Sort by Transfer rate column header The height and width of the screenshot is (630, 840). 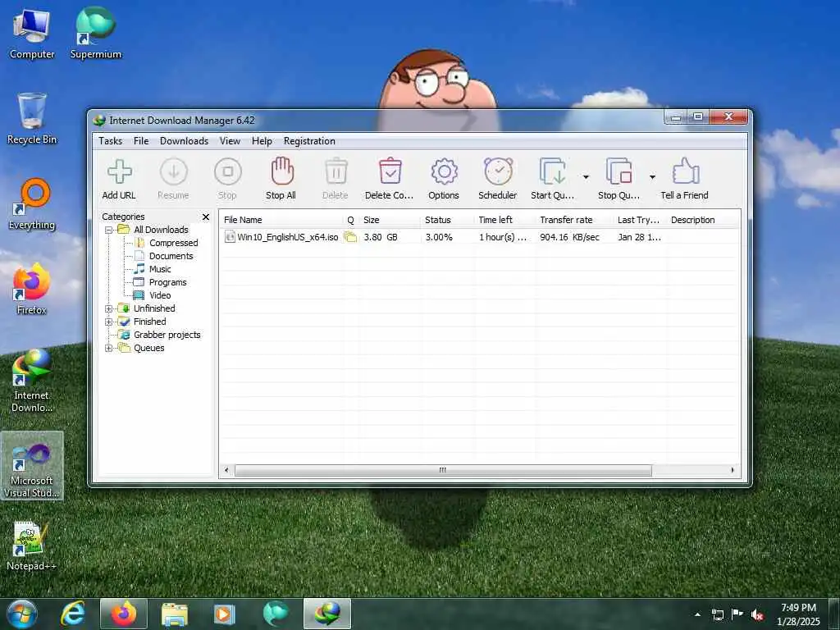(x=575, y=220)
